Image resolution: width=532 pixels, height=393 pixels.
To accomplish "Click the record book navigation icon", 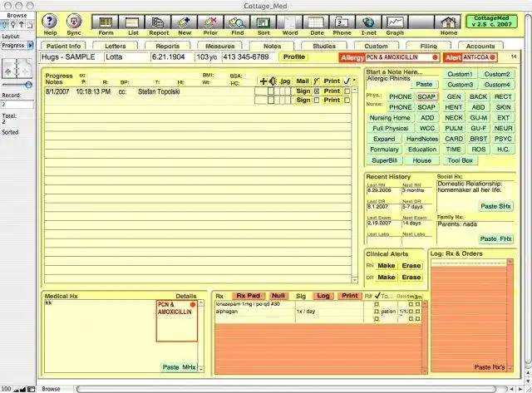I will click(x=17, y=70).
